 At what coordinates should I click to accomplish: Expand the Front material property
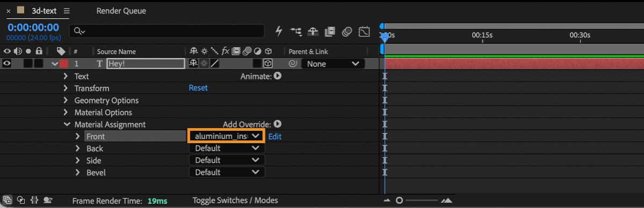(x=78, y=136)
